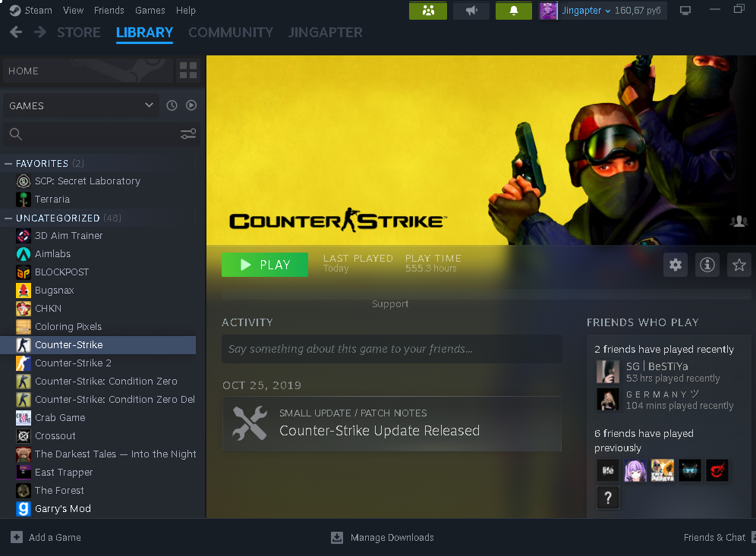Toggle Counter-Strike favorite star
The height and width of the screenshot is (556, 756).
[x=739, y=265]
